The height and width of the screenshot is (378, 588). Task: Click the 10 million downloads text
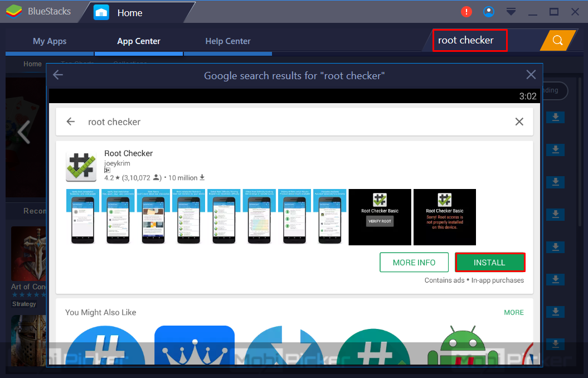click(186, 178)
